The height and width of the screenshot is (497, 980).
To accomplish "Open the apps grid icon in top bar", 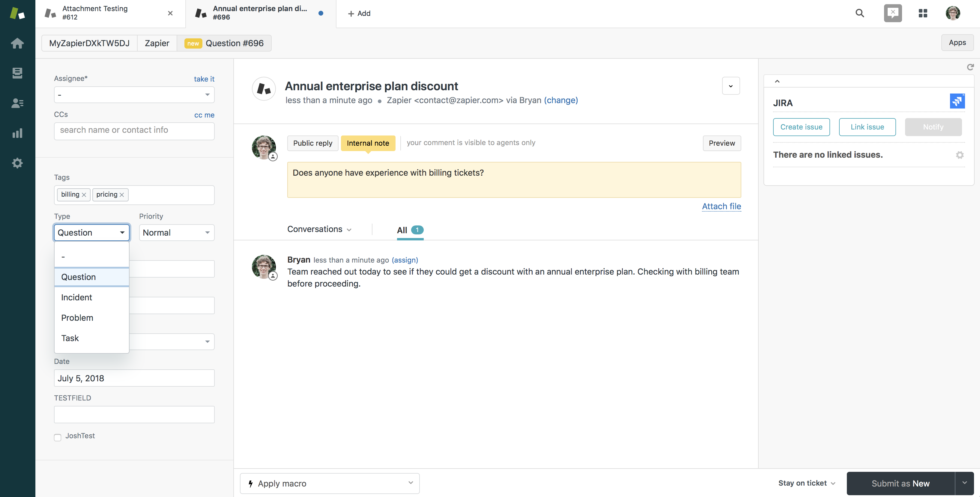I will 923,13.
